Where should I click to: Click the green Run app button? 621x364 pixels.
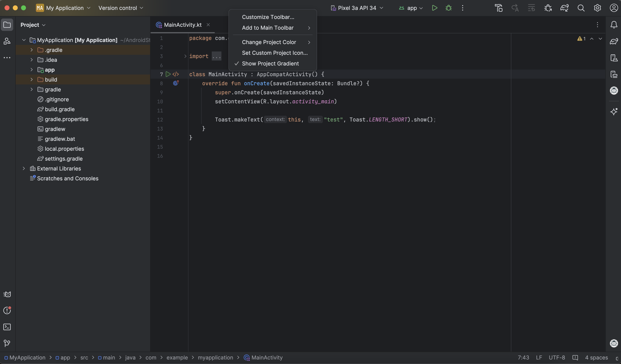pyautogui.click(x=434, y=8)
